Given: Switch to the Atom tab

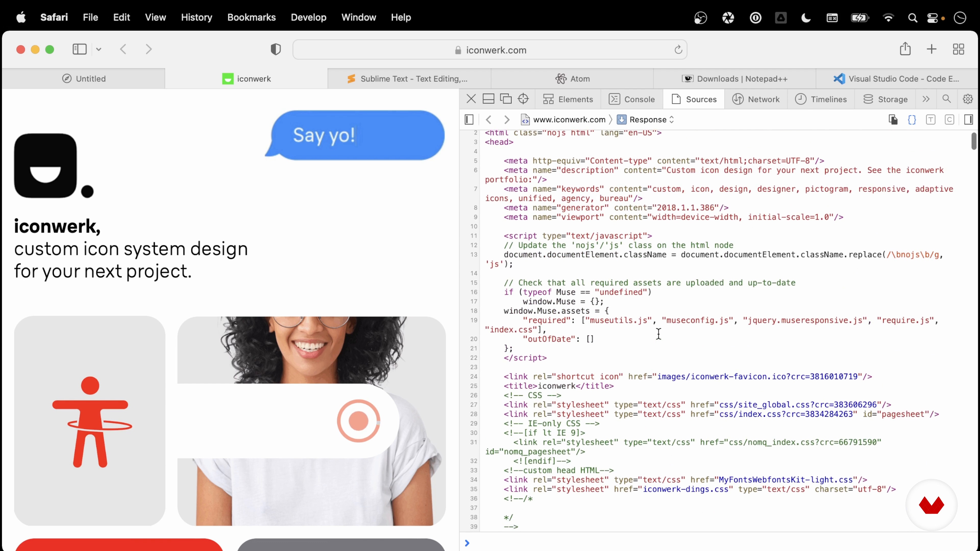Looking at the screenshot, I should click(572, 79).
